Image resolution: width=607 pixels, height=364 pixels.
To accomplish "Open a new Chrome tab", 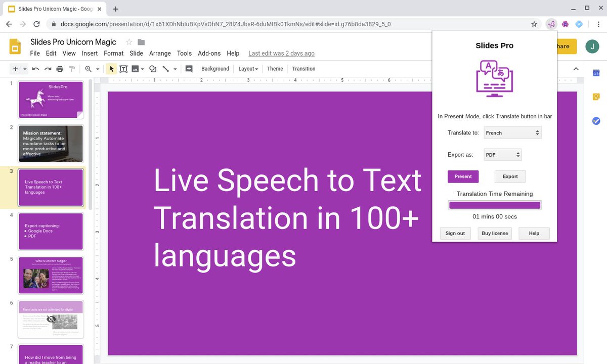I will (116, 9).
